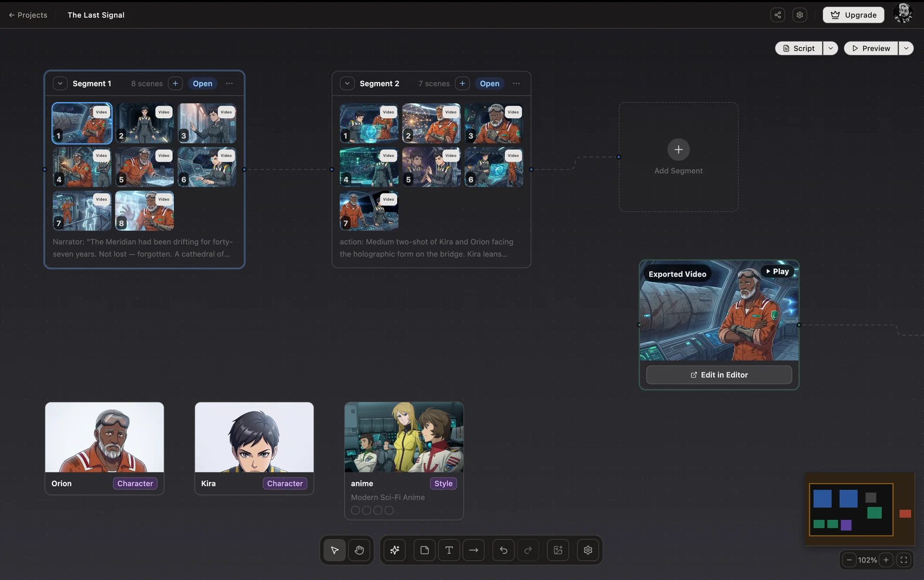Select the sticky note tool
Image resolution: width=924 pixels, height=580 pixels.
(424, 550)
